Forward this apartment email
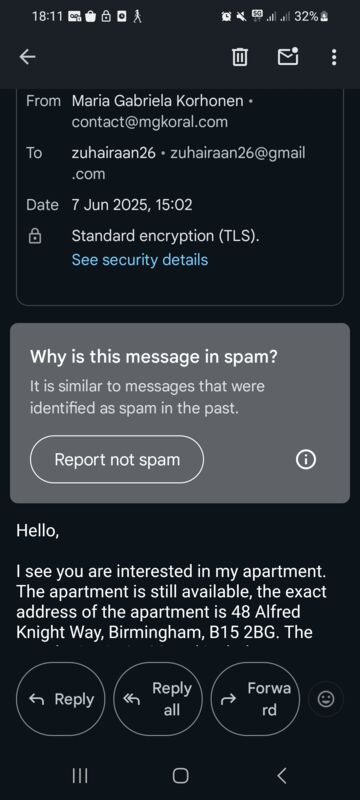The height and width of the screenshot is (800, 360). tap(255, 699)
